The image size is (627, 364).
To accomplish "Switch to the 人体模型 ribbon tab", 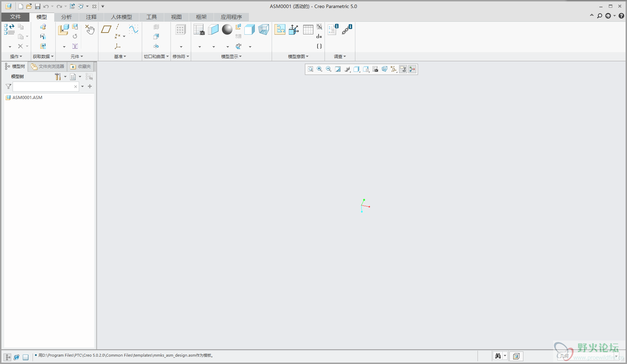I will point(121,17).
